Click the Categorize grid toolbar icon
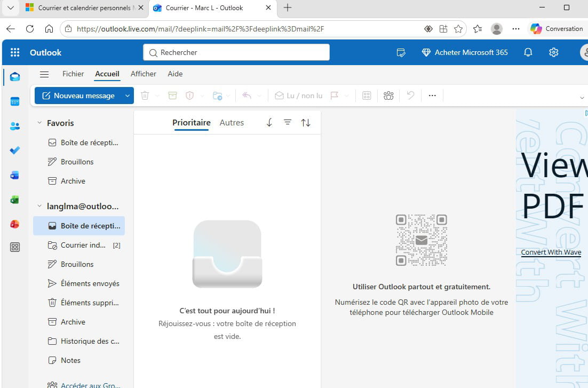Viewport: 588px width, 388px height. tap(367, 96)
